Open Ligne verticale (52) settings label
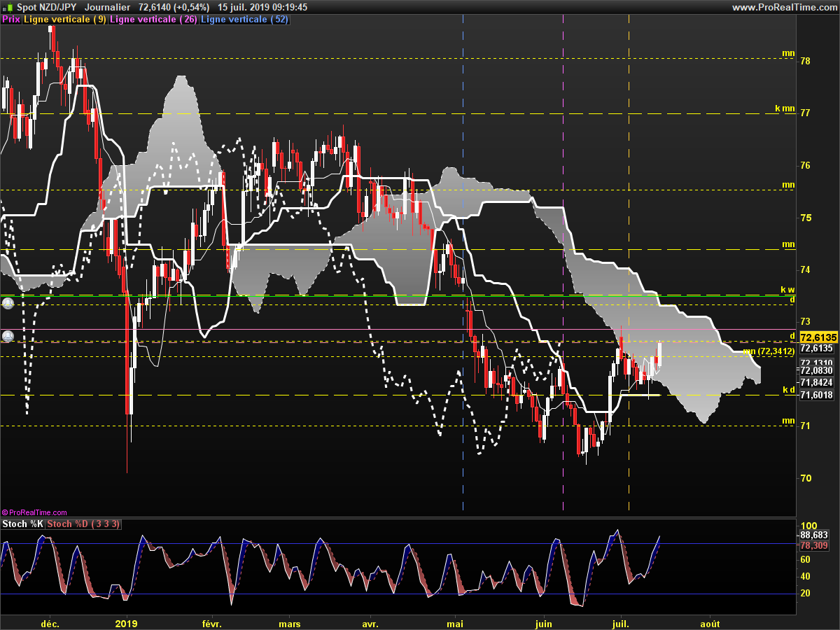The height and width of the screenshot is (630, 840). [x=244, y=20]
